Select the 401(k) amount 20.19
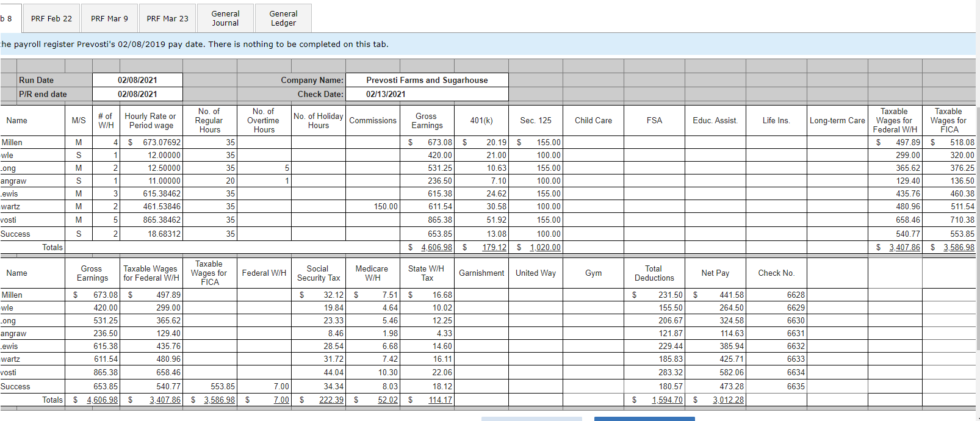Image resolution: width=980 pixels, height=421 pixels. coord(481,142)
